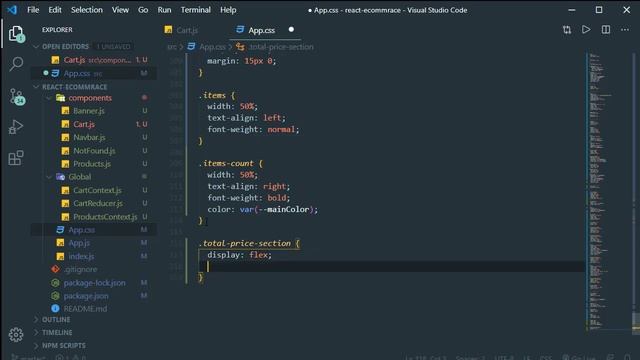
Task: Open the View menu
Action: tap(120, 10)
